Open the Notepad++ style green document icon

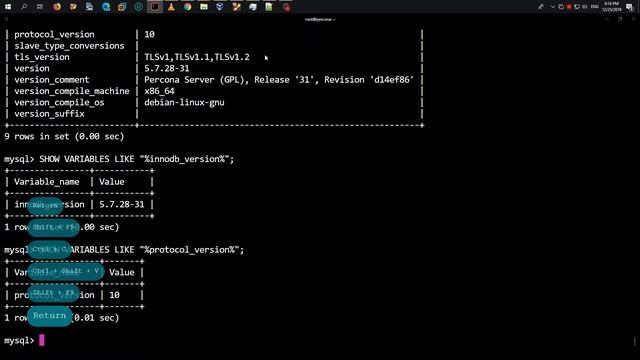pyautogui.click(x=269, y=7)
